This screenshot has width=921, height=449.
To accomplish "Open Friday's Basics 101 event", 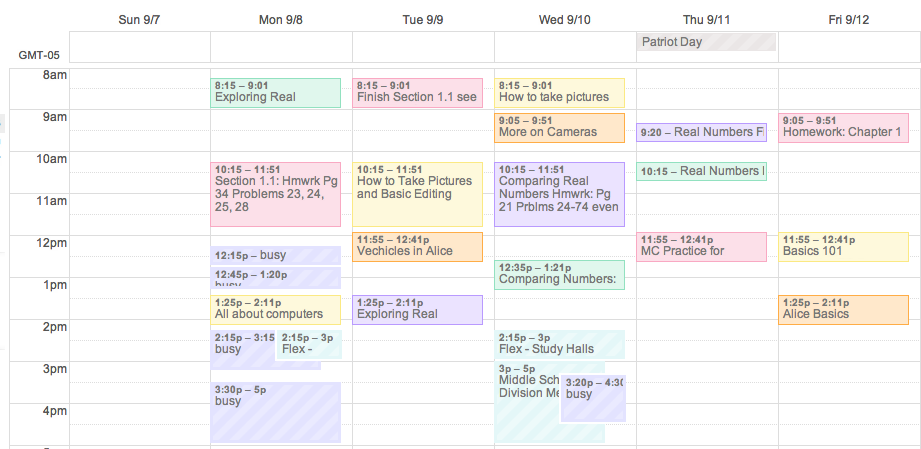I will tap(843, 247).
